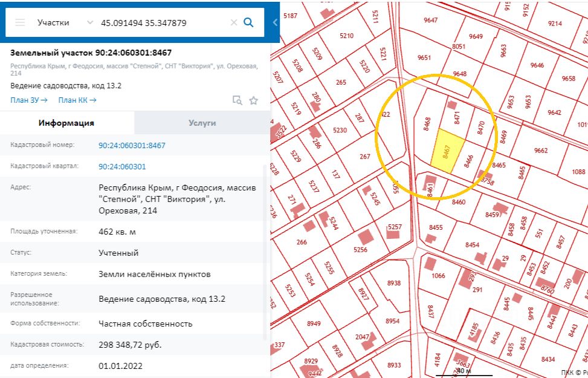Click parcel 9662 on the map
Viewport: 588px width, 378px height.
pos(541,151)
